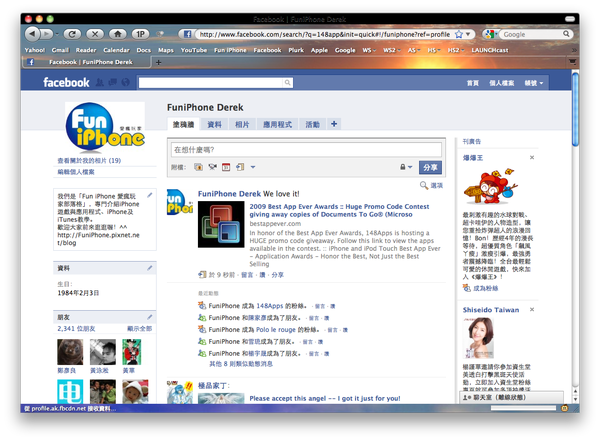Expand the WS bookmarks folder
Viewport: 600px width, 441px height.
369,50
